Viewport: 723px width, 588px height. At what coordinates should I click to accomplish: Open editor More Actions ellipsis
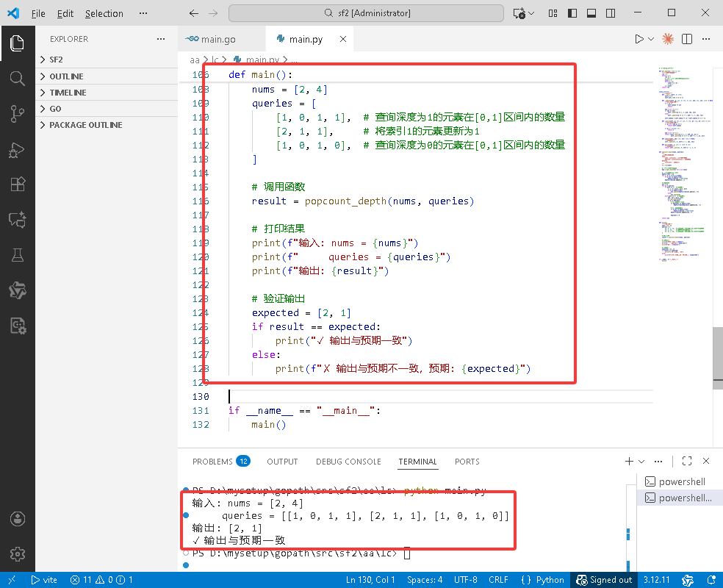tap(706, 39)
